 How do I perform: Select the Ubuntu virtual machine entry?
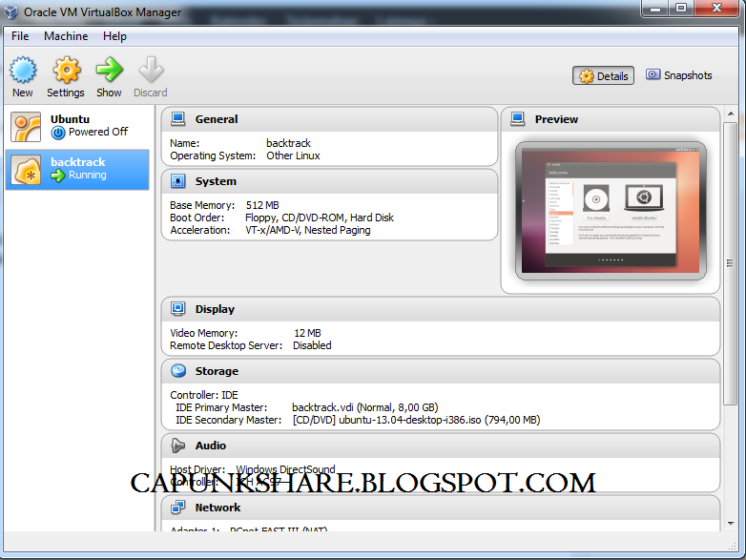(77, 127)
